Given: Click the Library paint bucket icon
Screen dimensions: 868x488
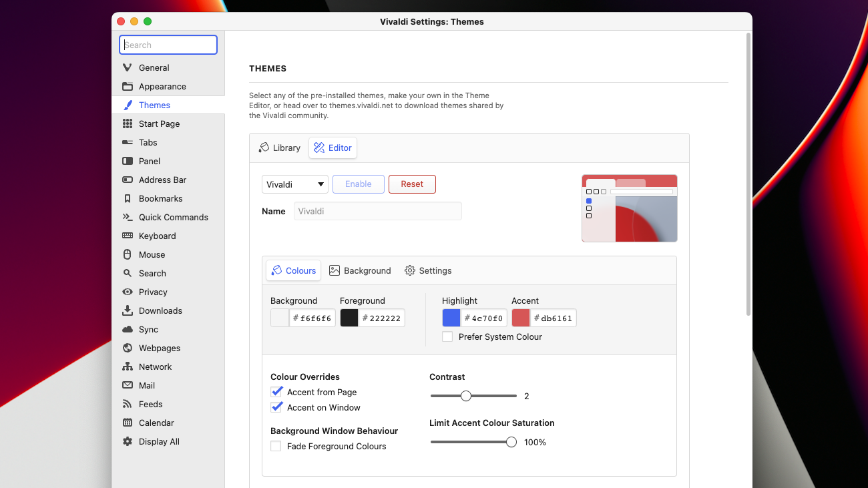Looking at the screenshot, I should (x=264, y=148).
